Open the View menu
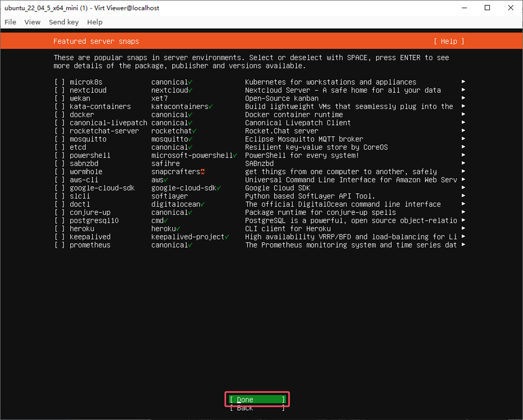 click(33, 22)
